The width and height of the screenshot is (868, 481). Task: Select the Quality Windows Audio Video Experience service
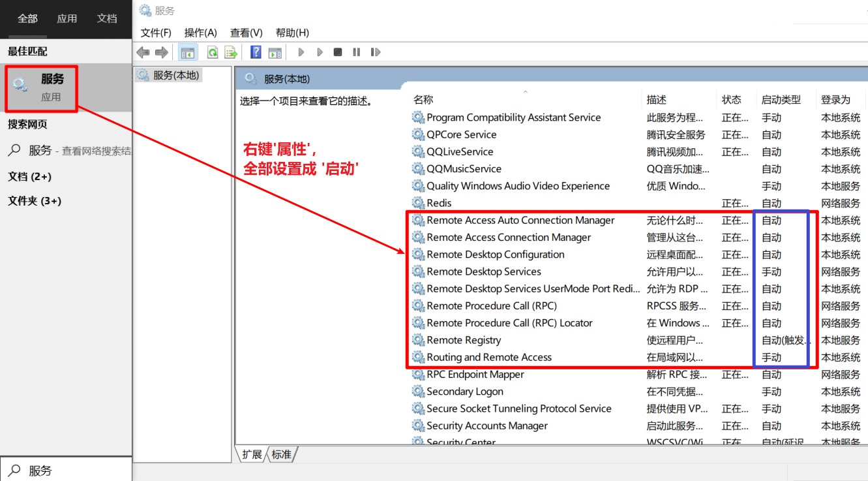coord(518,186)
